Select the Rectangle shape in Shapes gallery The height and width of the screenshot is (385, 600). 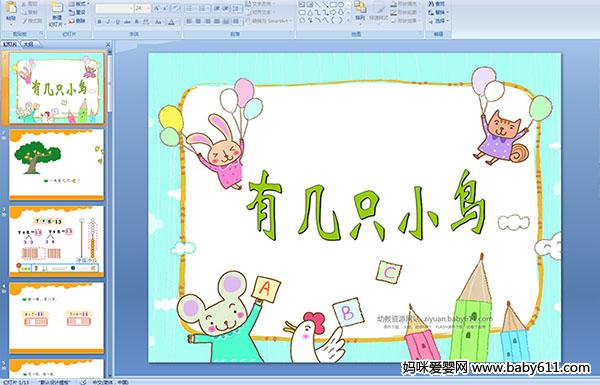point(333,5)
